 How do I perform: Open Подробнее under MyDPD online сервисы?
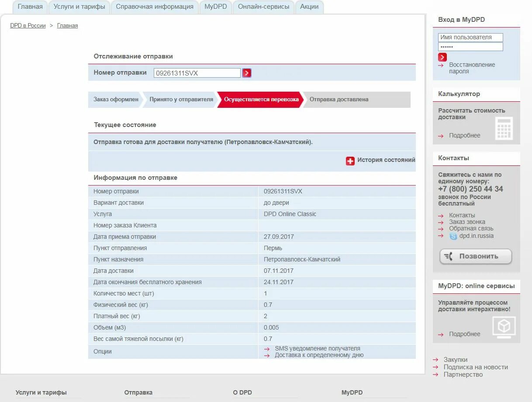[x=464, y=334]
